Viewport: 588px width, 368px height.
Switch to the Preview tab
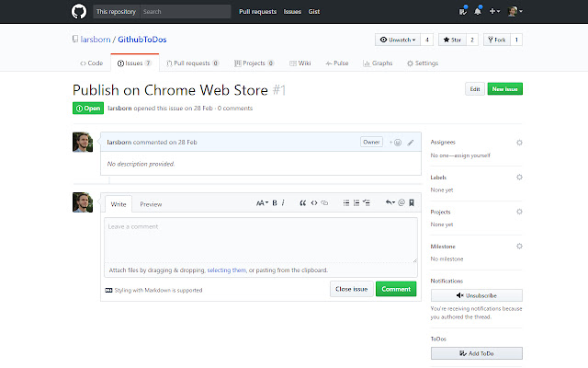[x=151, y=203]
